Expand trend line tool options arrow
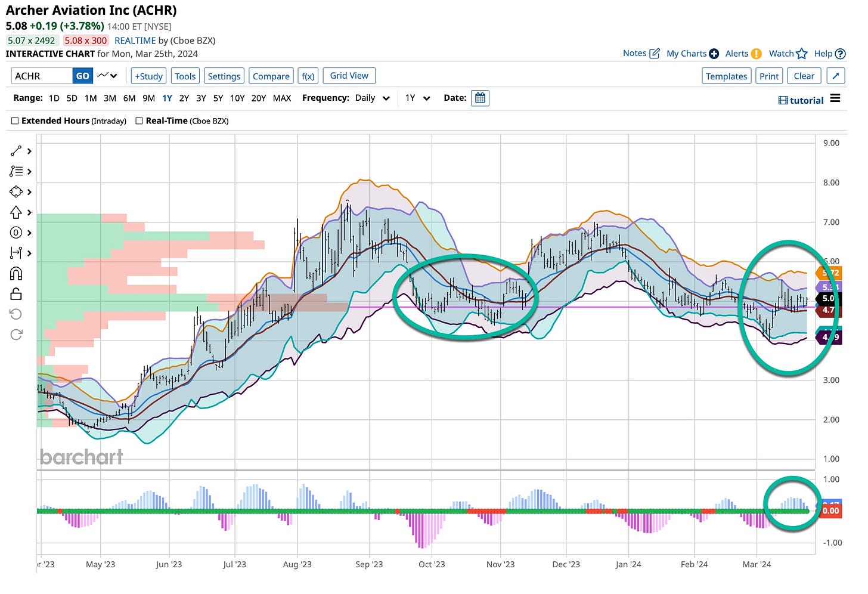Viewport: 868px width, 594px height. (29, 151)
